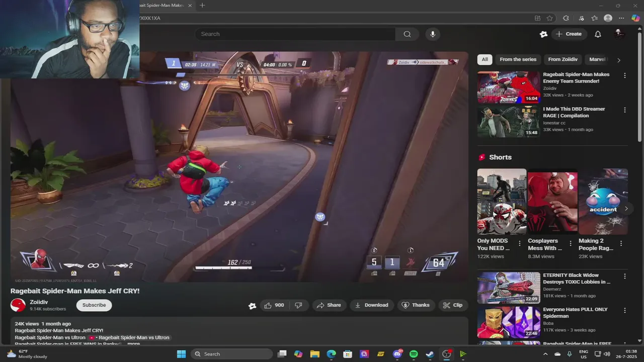Open Microsoft Store from taskbar

click(x=348, y=354)
